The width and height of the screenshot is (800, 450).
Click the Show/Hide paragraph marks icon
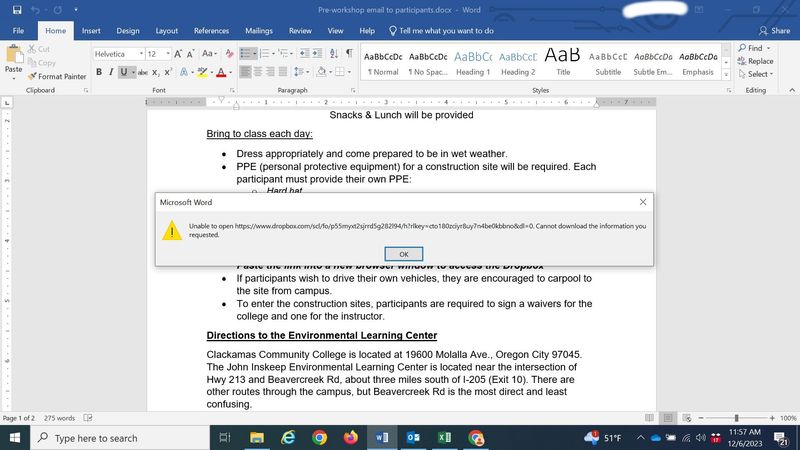point(348,53)
